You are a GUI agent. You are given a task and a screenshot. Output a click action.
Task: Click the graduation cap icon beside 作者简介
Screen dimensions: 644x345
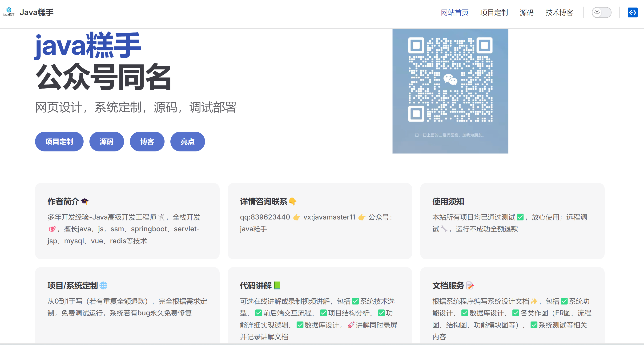point(85,201)
